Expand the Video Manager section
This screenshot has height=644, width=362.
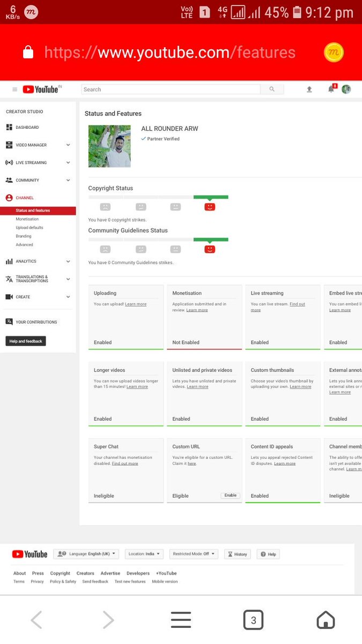coord(68,145)
